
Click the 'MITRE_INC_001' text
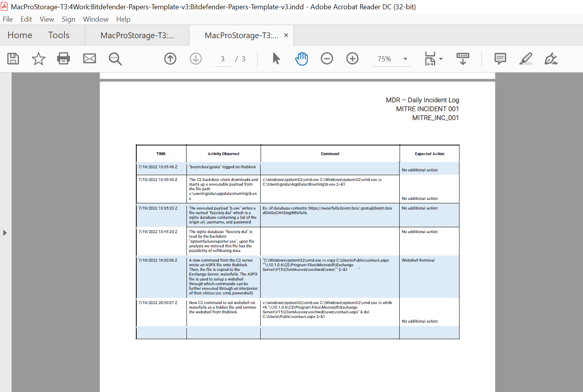pyautogui.click(x=436, y=118)
